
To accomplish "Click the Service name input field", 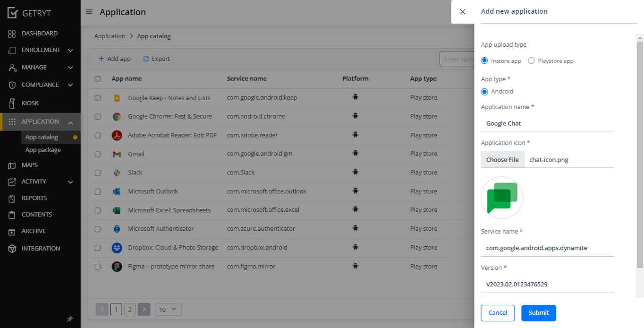I will pos(548,248).
